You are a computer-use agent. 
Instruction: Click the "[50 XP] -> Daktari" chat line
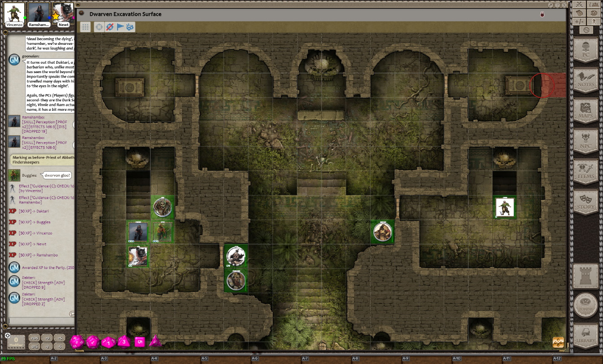pyautogui.click(x=34, y=211)
